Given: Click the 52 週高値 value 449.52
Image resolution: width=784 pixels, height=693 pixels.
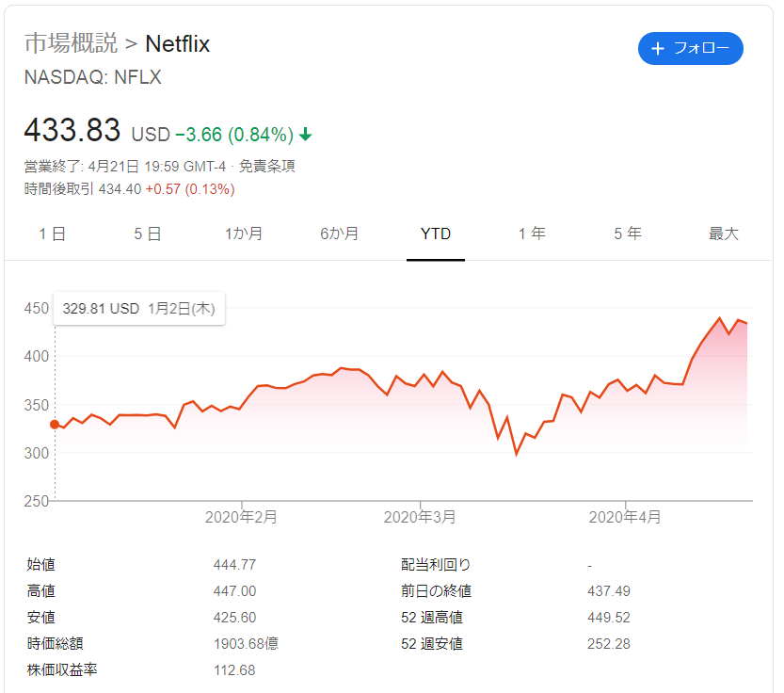Looking at the screenshot, I should (609, 618).
